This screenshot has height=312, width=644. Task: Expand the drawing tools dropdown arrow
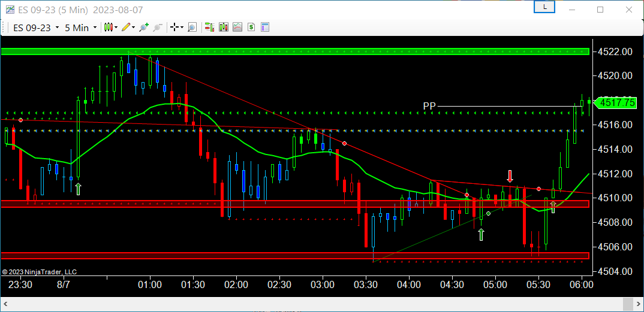[134, 28]
